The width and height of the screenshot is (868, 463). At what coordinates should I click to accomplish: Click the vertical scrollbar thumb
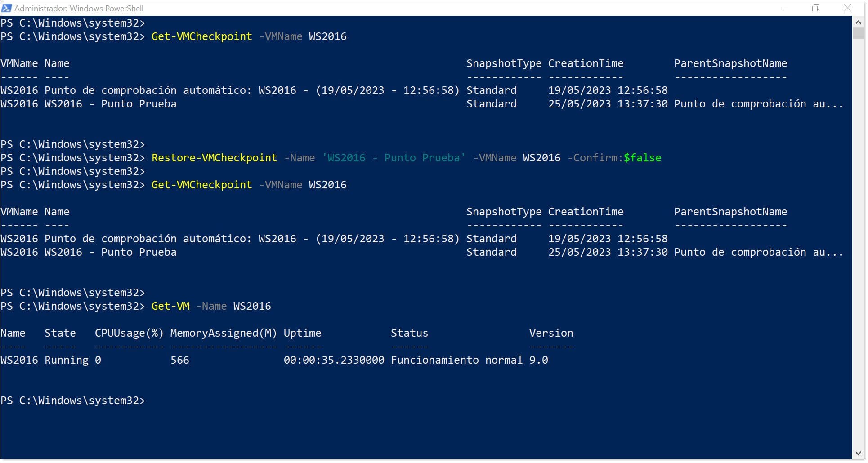point(858,33)
